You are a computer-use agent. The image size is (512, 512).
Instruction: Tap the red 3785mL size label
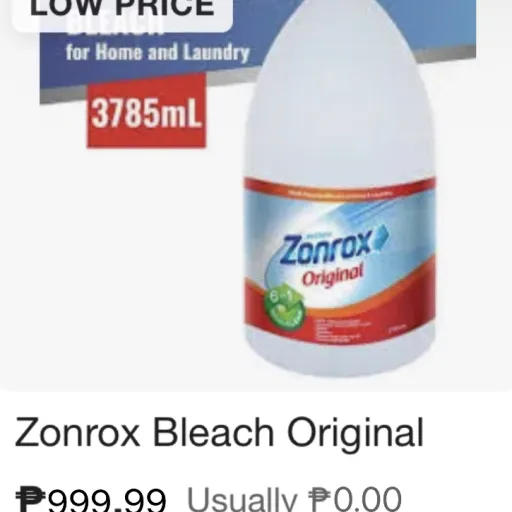coord(146,111)
